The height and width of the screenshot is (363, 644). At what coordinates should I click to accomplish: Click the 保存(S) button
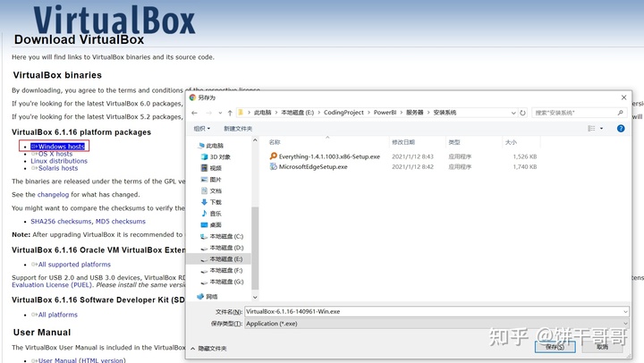tap(555, 347)
